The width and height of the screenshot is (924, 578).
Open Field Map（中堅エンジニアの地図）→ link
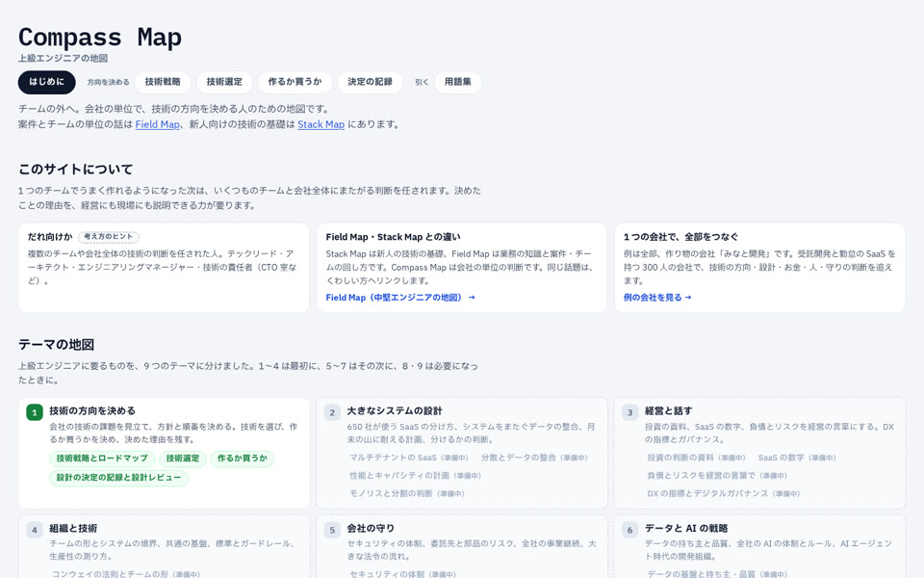point(400,298)
